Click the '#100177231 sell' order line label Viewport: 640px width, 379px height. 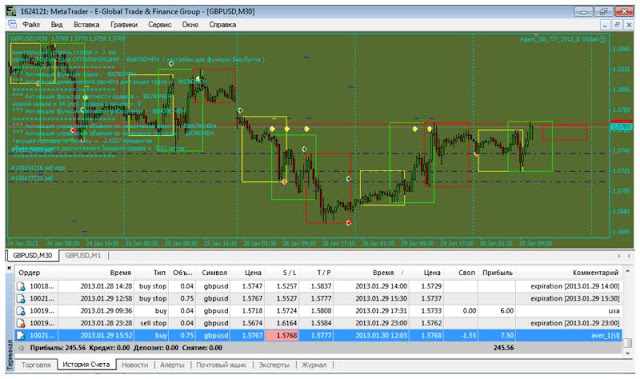click(x=32, y=178)
